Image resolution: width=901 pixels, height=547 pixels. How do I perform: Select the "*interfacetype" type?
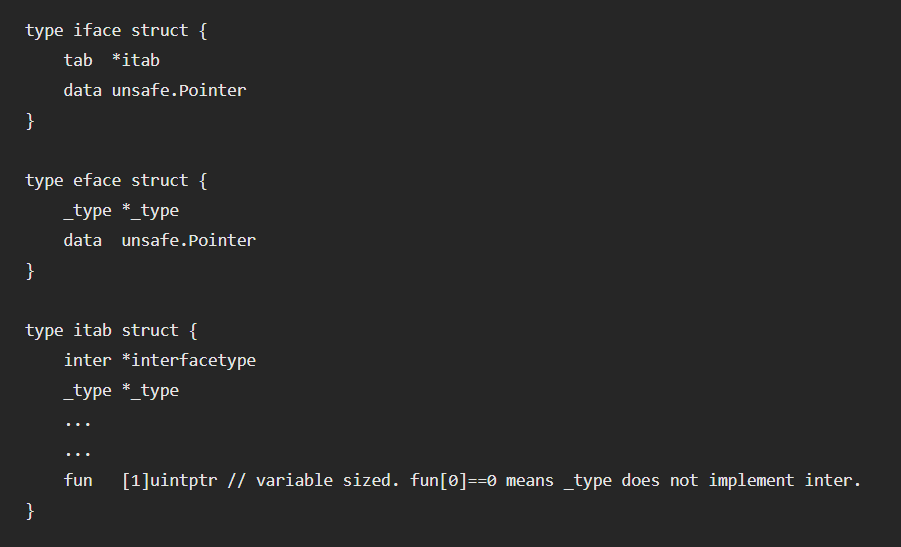click(189, 360)
